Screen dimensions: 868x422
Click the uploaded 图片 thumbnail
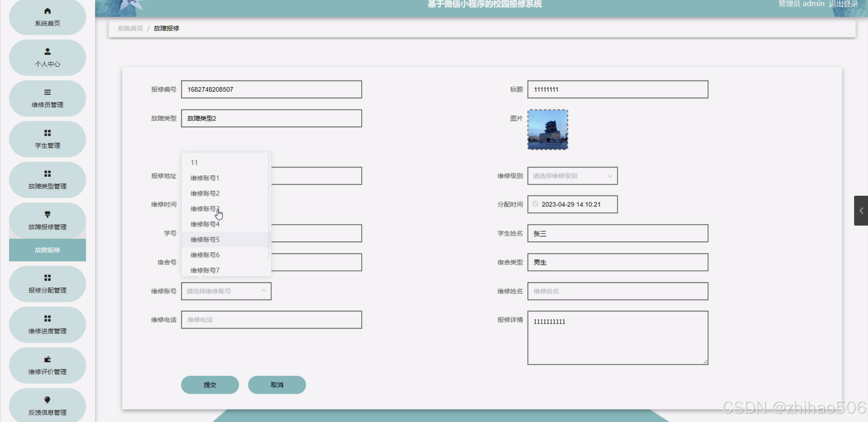(x=547, y=130)
